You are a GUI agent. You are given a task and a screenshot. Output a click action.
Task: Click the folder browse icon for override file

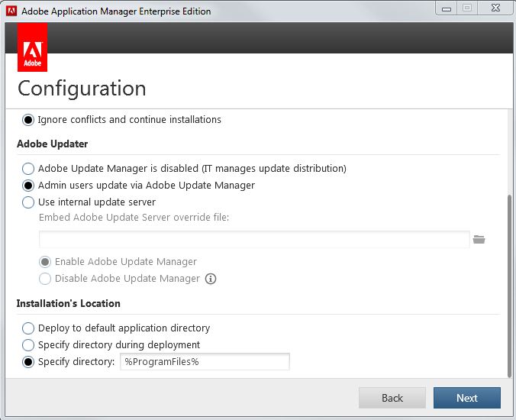tap(479, 240)
